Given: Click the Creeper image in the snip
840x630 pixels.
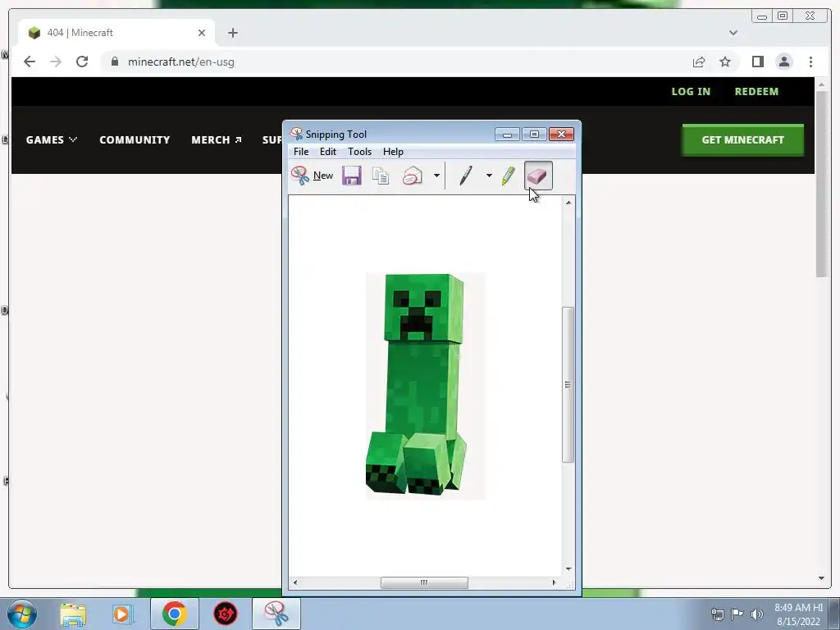Looking at the screenshot, I should click(426, 386).
